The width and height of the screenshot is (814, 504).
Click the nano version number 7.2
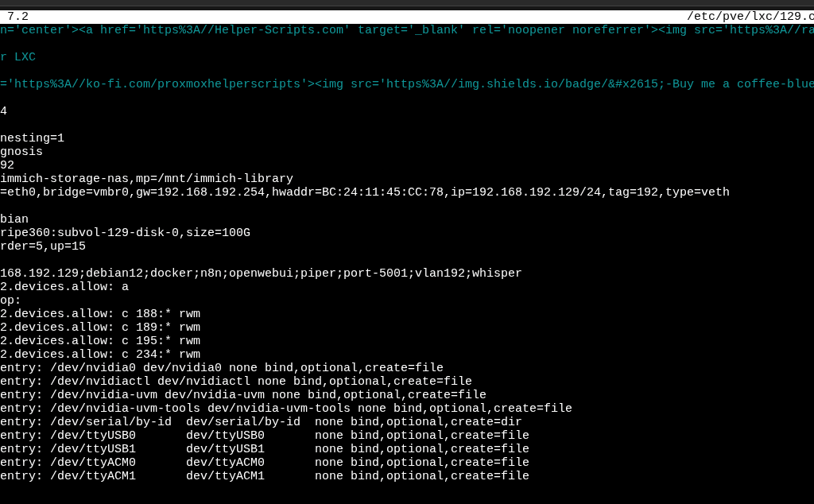click(x=17, y=17)
